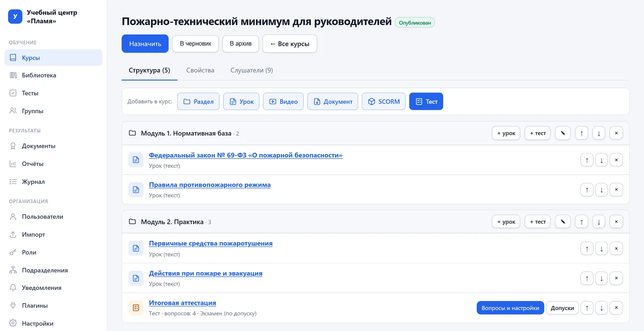Switch to Слушатели (9) tab
This screenshot has height=331, width=644.
coord(252,70)
